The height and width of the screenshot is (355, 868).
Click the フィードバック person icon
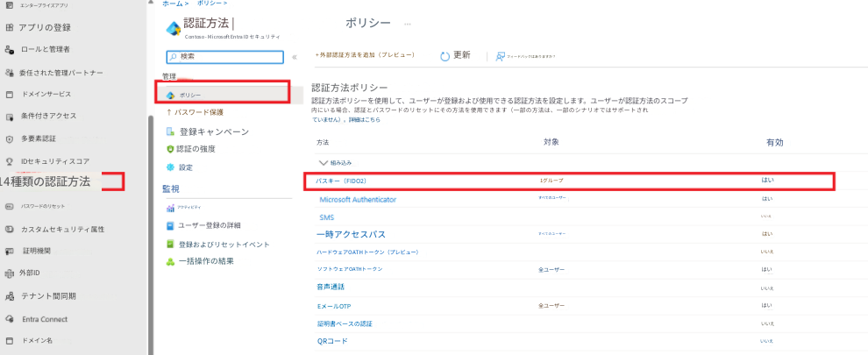500,56
